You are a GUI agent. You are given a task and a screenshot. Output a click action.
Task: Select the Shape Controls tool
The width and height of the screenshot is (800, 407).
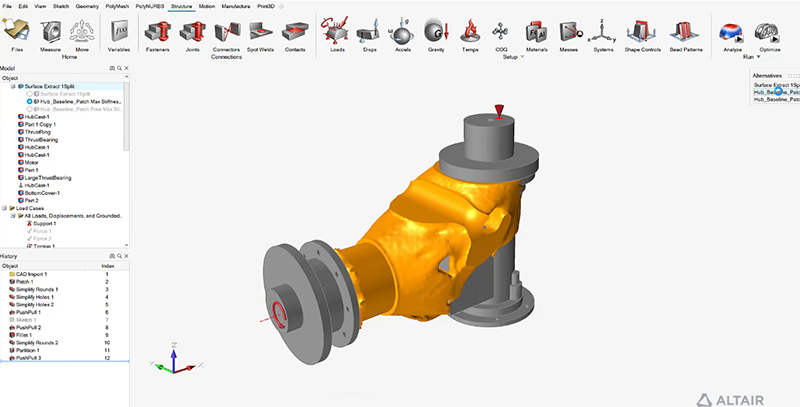point(642,36)
